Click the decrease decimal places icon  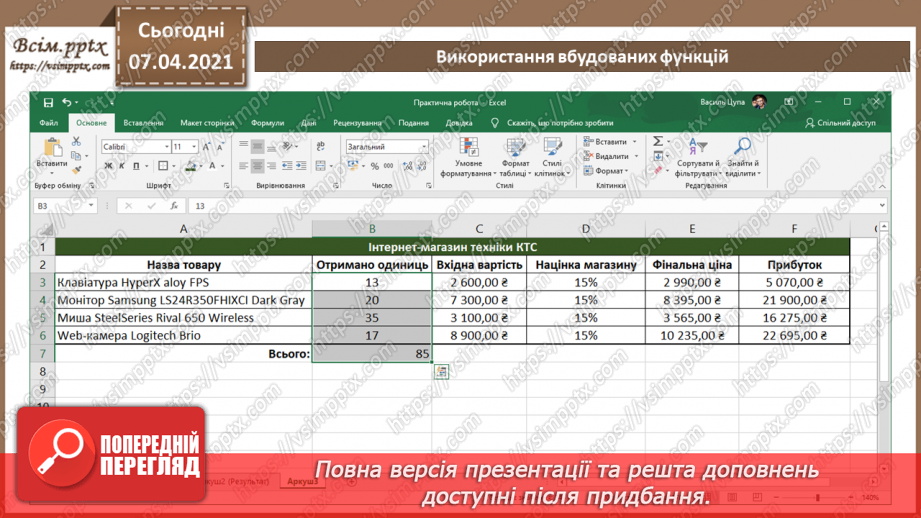[422, 166]
